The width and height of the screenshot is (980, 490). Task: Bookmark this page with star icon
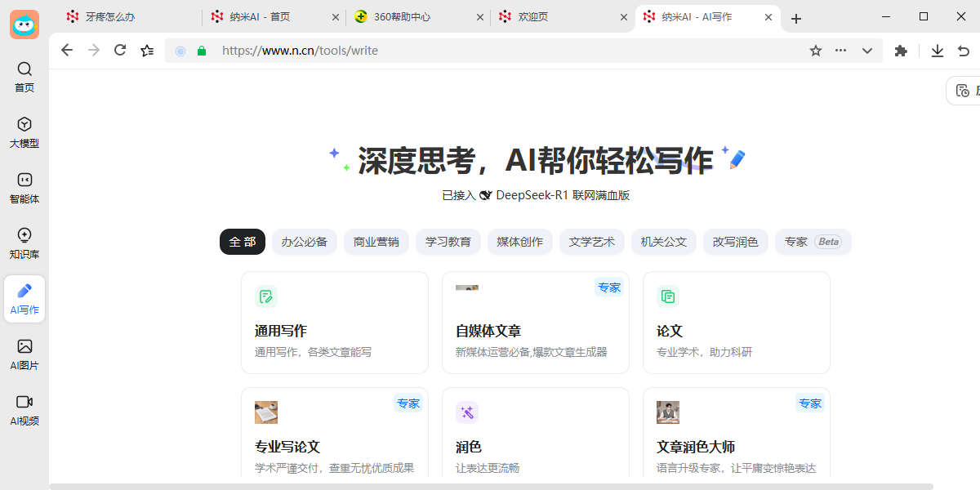coord(815,51)
